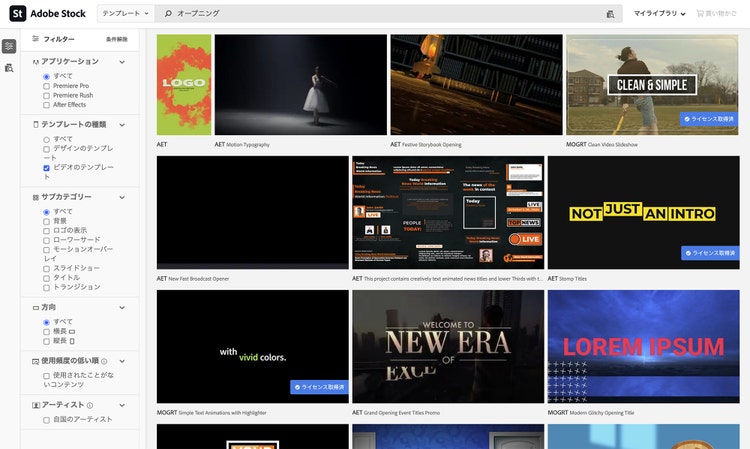This screenshot has height=449, width=750.
Task: Open the テンプレート asset type dropdown
Action: 128,14
